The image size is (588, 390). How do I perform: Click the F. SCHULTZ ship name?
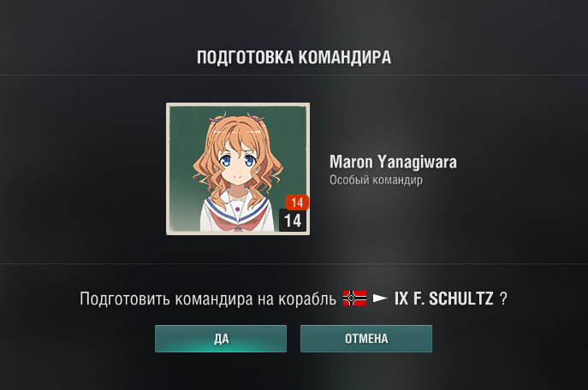(453, 298)
